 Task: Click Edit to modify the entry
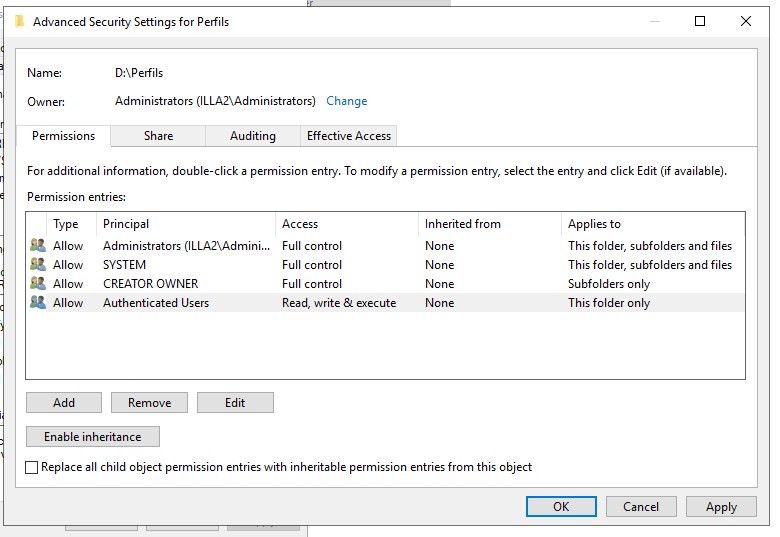click(235, 403)
